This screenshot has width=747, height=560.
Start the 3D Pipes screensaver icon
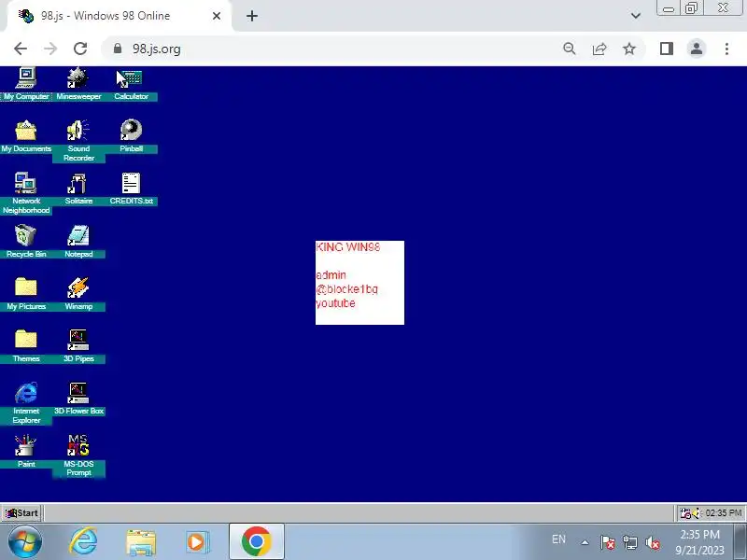tap(78, 346)
